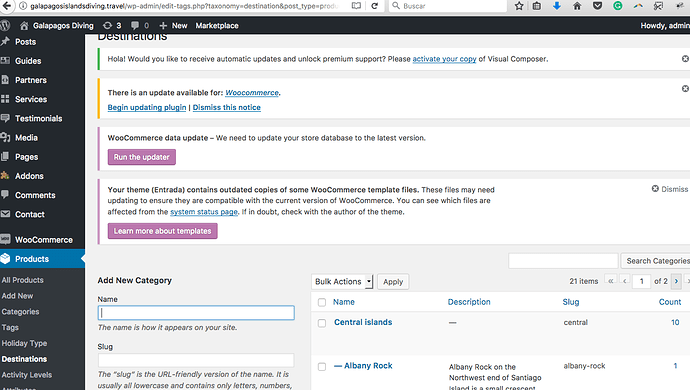
Task: Open the Holiday Type submenu item
Action: point(24,343)
